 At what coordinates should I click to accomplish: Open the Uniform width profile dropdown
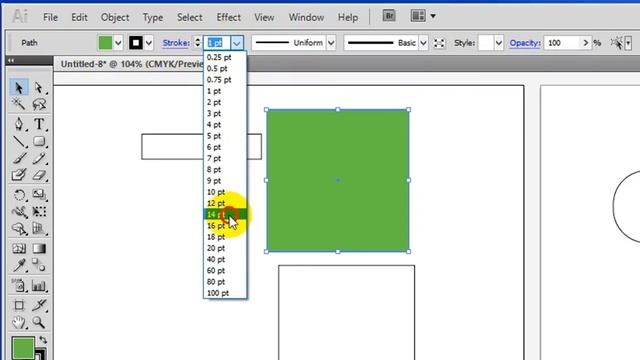coord(331,42)
